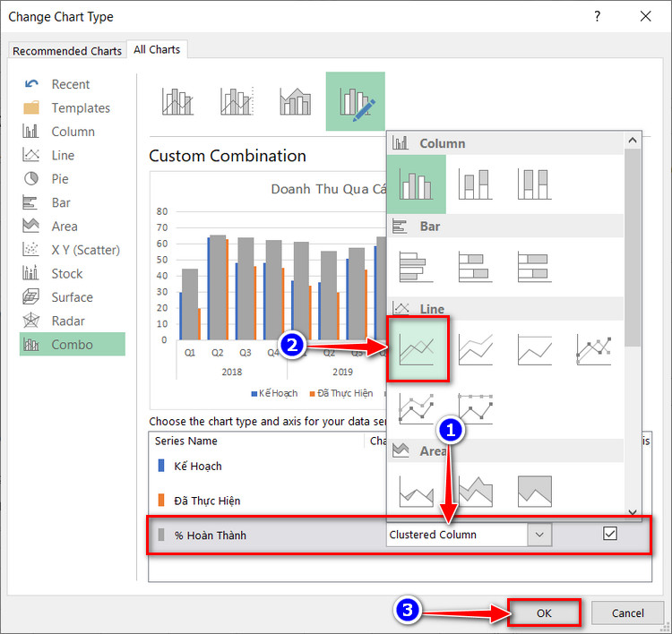Open dialog help question mark
This screenshot has width=672, height=634.
(x=598, y=16)
